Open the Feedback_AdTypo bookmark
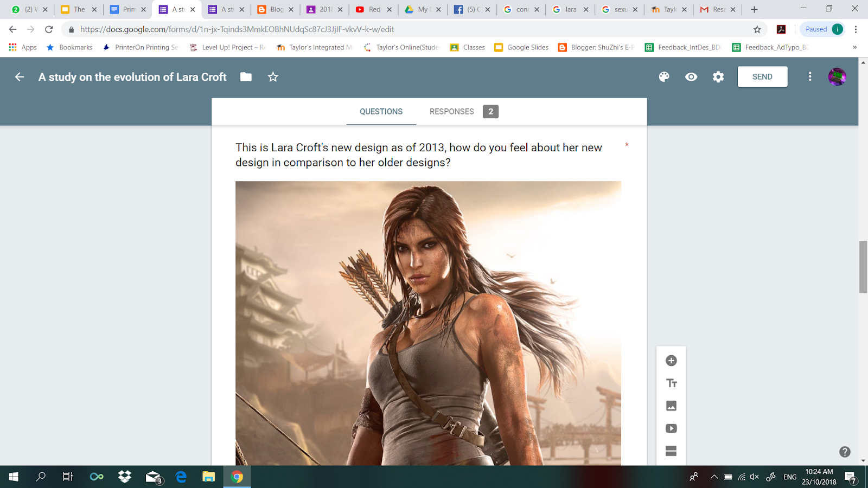Image resolution: width=868 pixels, height=488 pixels. click(x=770, y=47)
